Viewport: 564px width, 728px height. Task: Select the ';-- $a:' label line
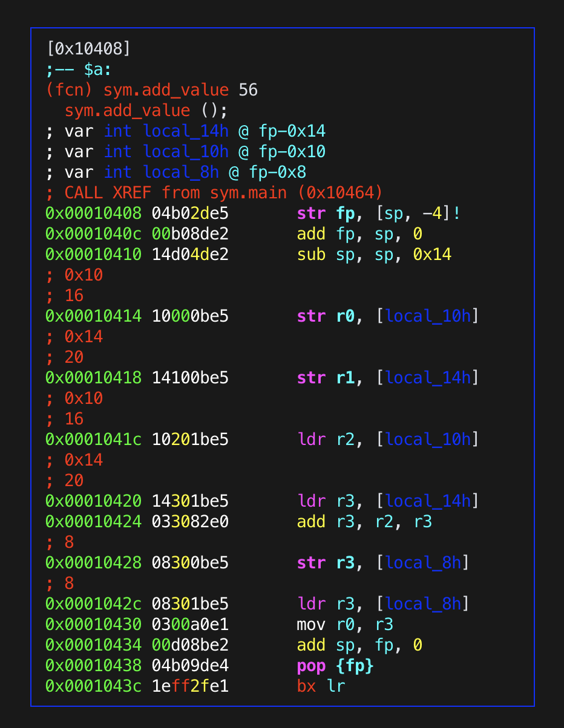click(79, 70)
